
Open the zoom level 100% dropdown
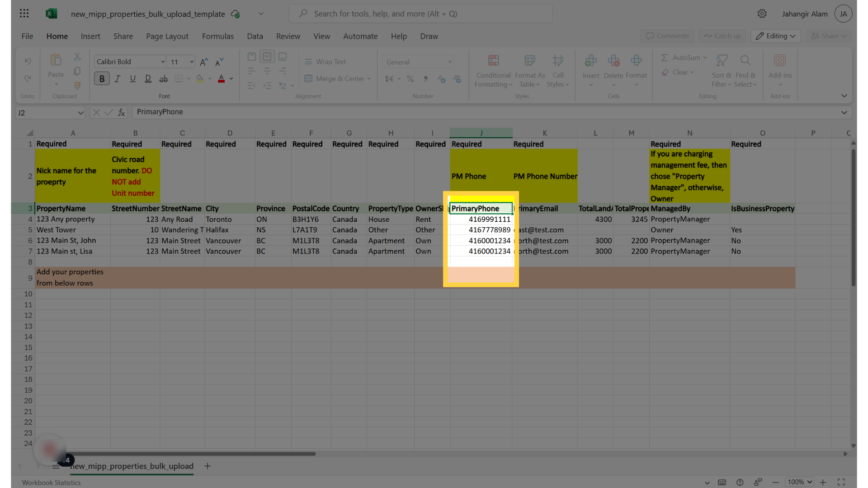799,482
